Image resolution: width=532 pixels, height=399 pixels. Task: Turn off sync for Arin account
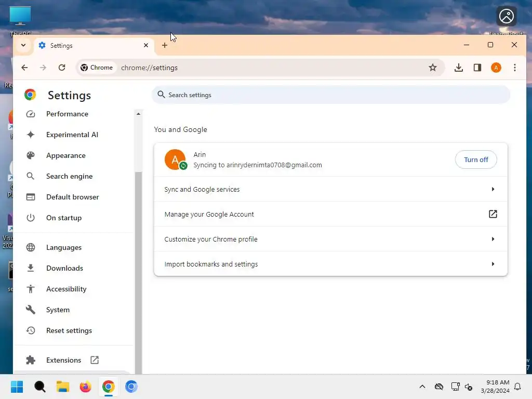(x=476, y=159)
